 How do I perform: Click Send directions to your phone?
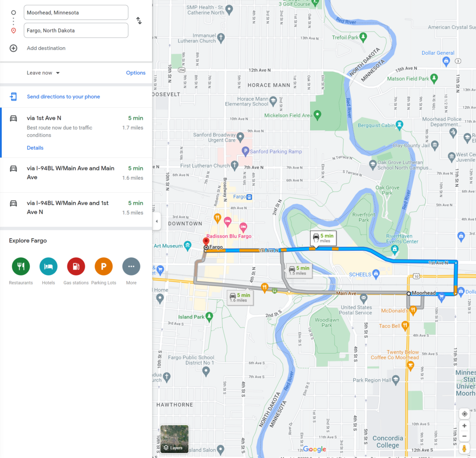pyautogui.click(x=63, y=97)
